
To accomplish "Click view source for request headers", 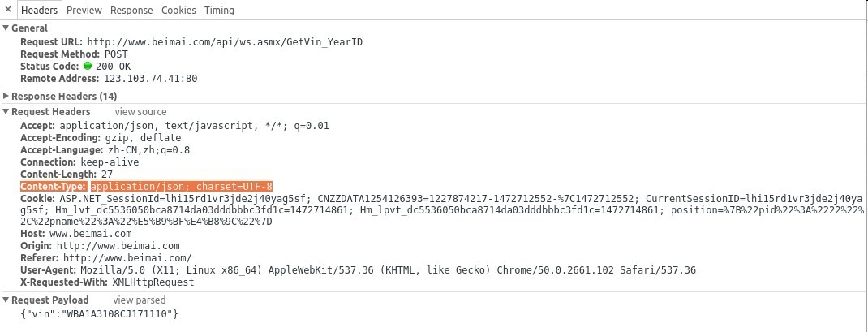I will [x=140, y=112].
